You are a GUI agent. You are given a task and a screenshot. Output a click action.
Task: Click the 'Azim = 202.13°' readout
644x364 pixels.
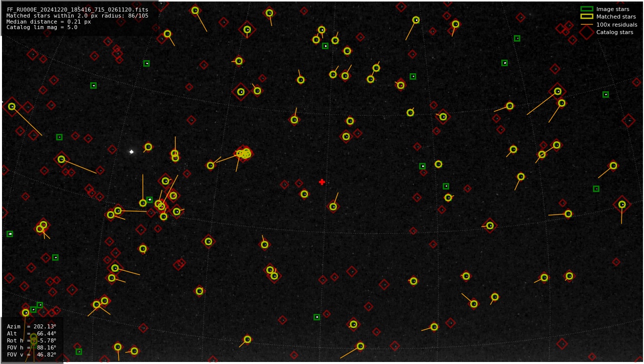click(x=32, y=326)
